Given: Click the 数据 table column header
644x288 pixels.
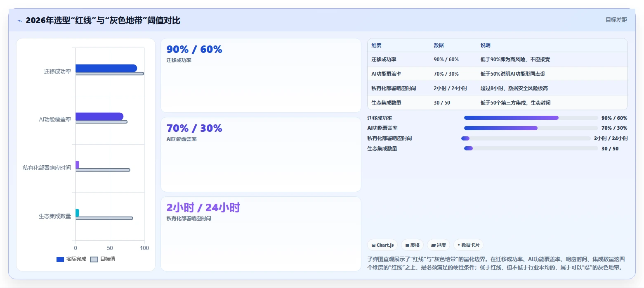Looking at the screenshot, I should (x=439, y=45).
